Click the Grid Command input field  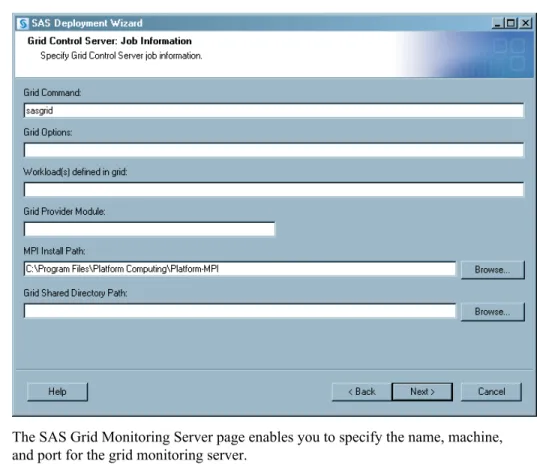(274, 111)
